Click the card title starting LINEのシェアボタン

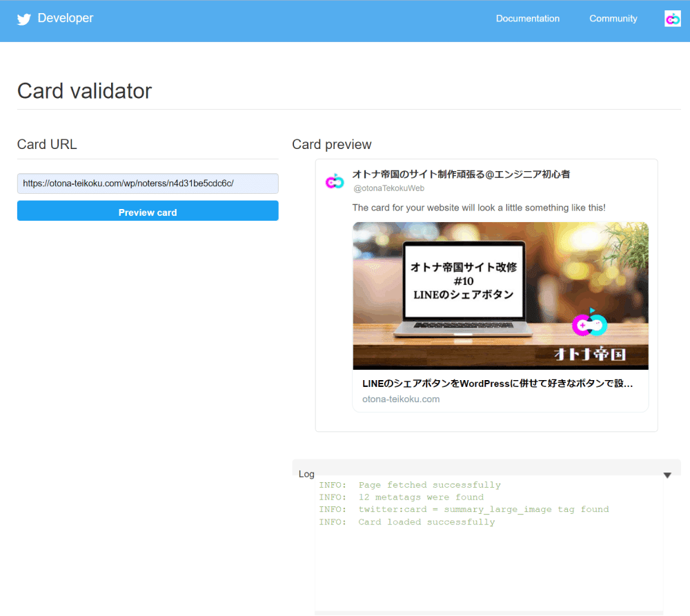pos(497,384)
